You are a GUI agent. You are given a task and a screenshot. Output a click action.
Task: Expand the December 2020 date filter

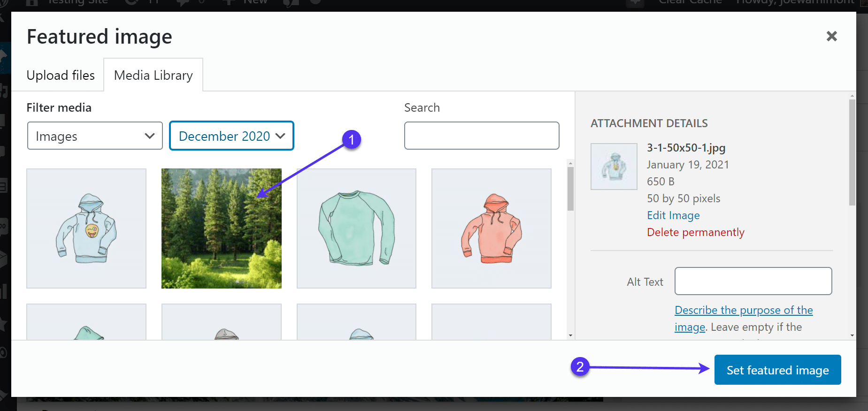(231, 136)
